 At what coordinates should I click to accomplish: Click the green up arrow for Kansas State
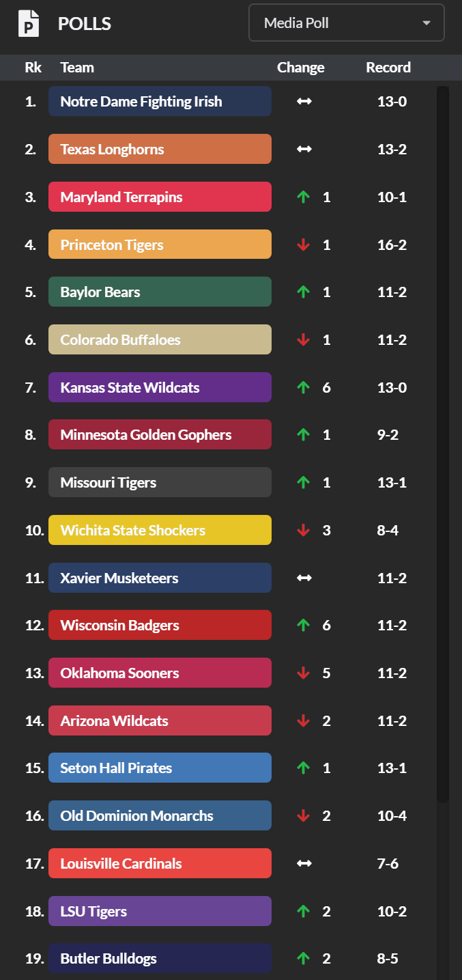click(304, 387)
